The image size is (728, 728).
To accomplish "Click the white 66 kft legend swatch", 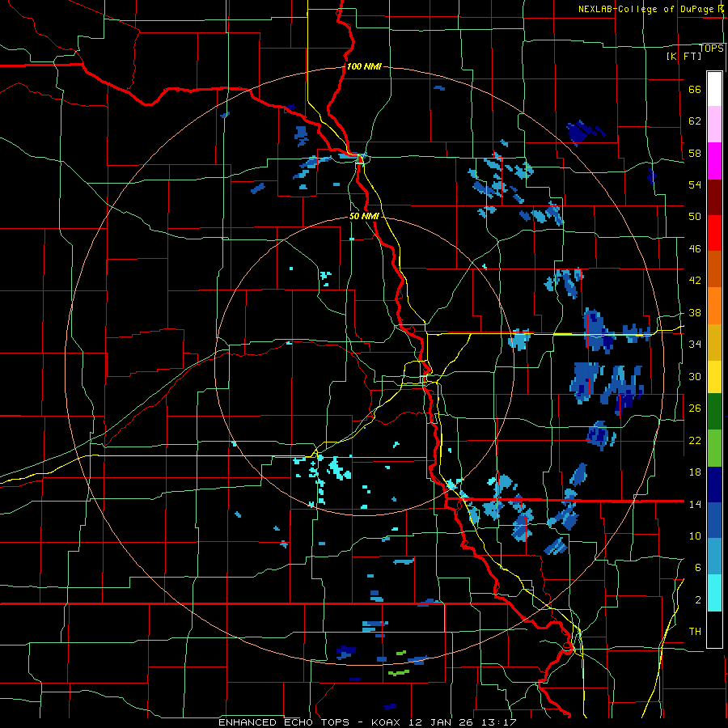I will point(714,89).
